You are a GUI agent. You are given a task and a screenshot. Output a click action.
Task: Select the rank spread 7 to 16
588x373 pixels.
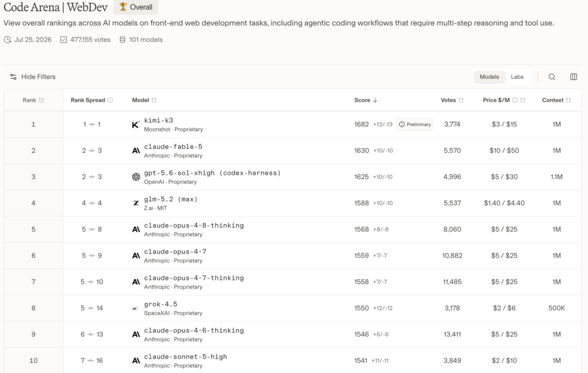pos(91,360)
